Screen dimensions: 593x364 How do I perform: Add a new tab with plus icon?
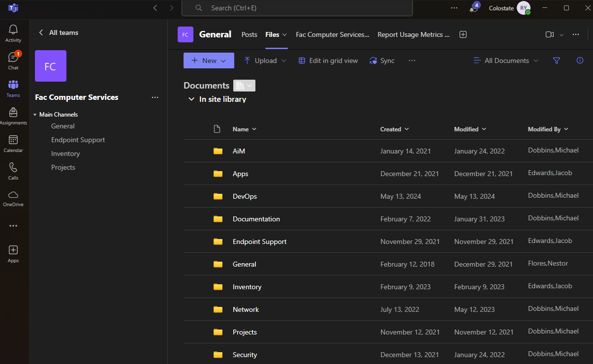pyautogui.click(x=463, y=34)
